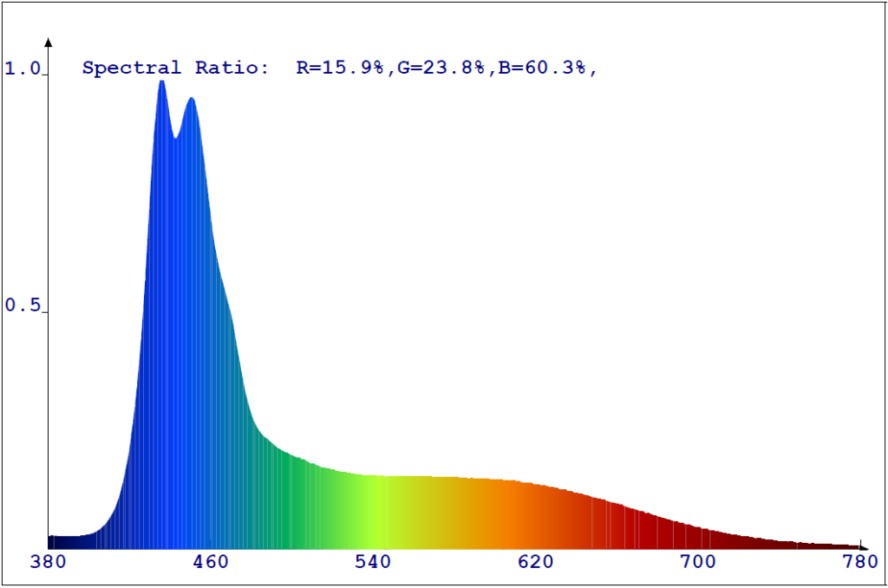Click the 0.5 y-axis label
The height and width of the screenshot is (588, 888).
(23, 304)
